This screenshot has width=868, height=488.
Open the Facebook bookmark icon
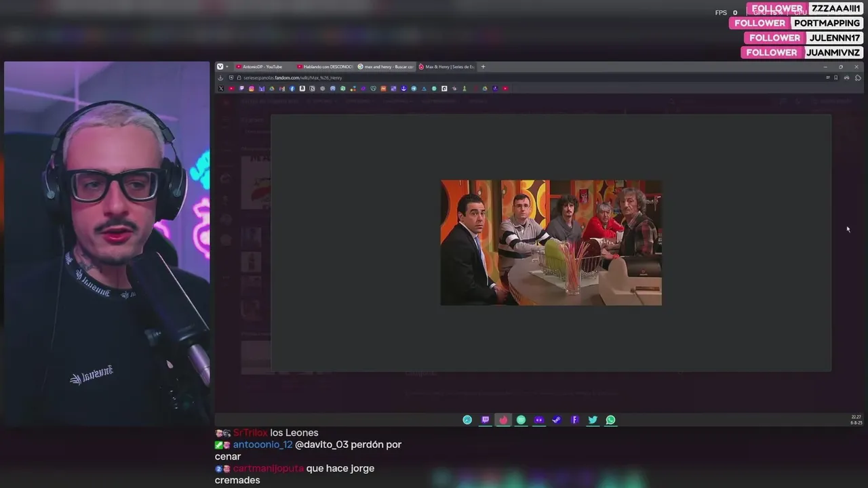point(292,88)
